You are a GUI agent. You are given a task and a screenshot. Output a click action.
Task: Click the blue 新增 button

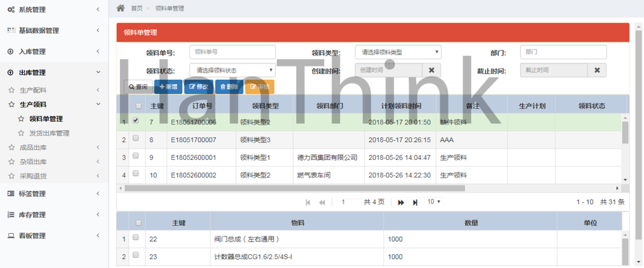coord(168,87)
